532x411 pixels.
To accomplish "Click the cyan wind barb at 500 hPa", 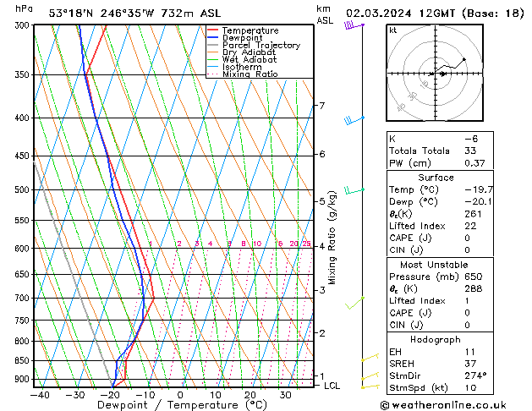I will click(x=354, y=191).
